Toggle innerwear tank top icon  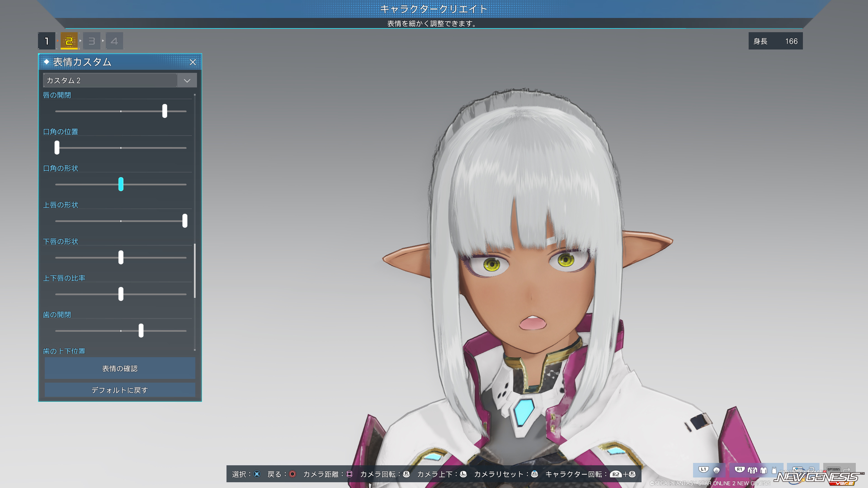[774, 470]
